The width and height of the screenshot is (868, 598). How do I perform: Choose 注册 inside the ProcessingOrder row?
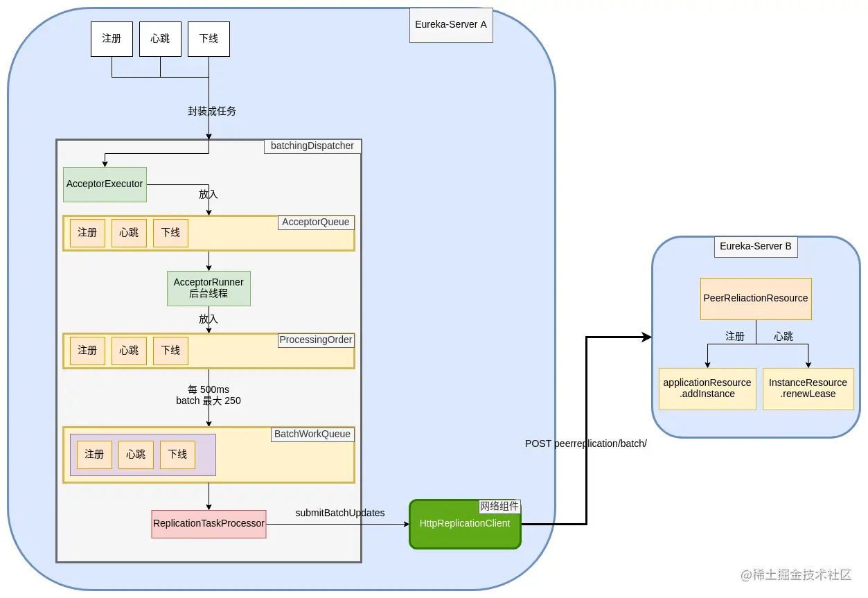tap(87, 351)
